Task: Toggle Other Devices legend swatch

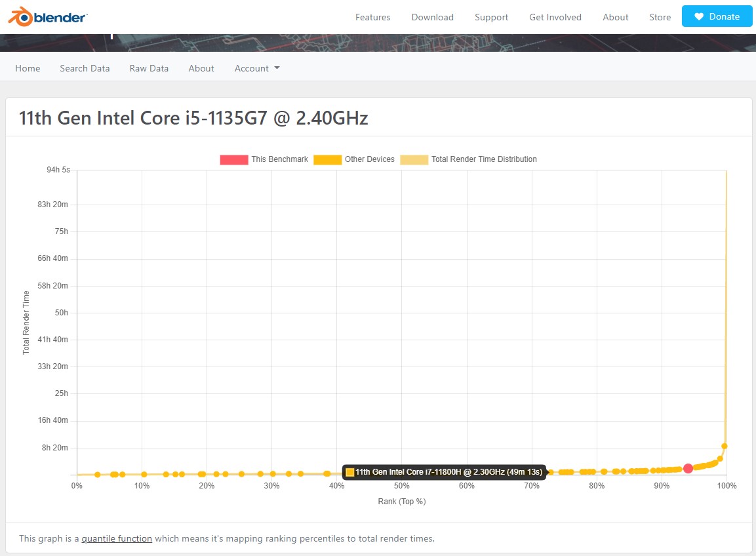Action: [327, 159]
